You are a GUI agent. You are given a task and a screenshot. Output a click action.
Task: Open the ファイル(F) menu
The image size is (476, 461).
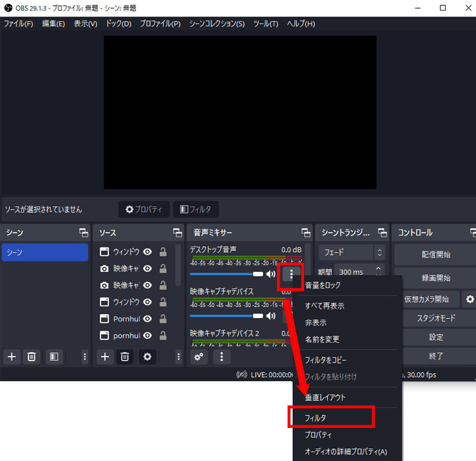(x=19, y=24)
